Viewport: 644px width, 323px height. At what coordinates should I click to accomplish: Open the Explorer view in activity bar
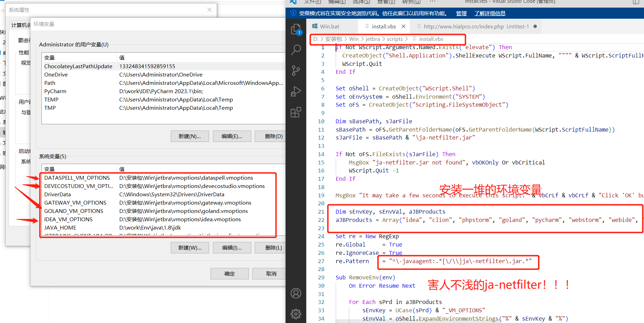pos(296,29)
